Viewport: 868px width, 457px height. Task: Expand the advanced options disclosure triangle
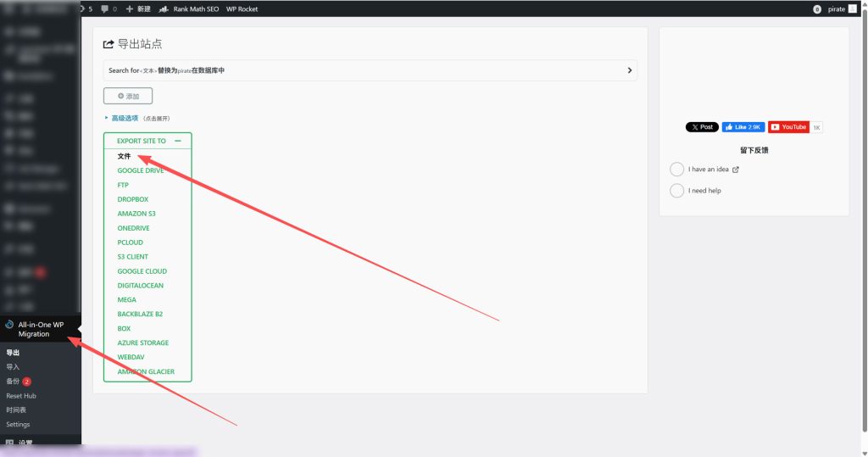(x=106, y=118)
